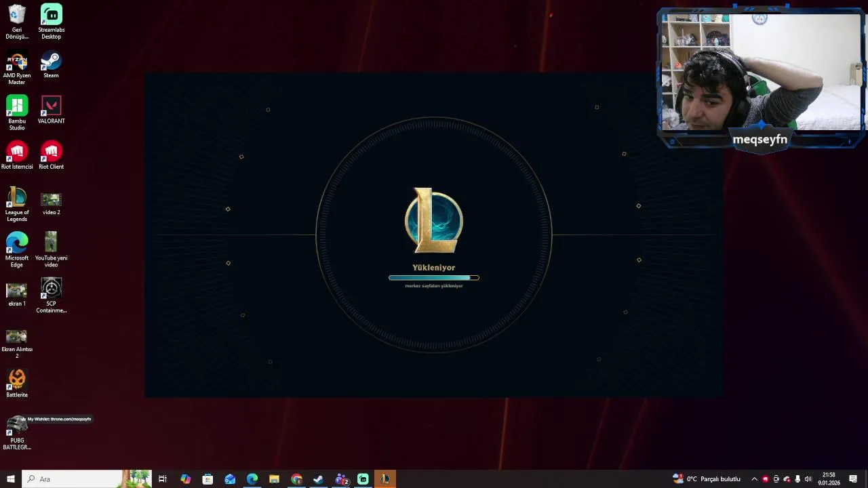Select the 'ekran 1' desktop file
868x488 pixels.
(17, 294)
